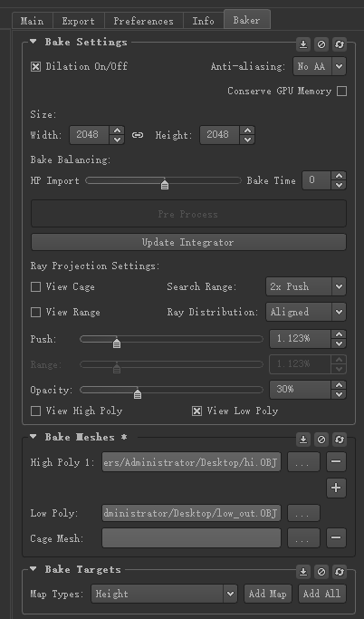Click the reset icon in Bake Meshes header

click(x=340, y=440)
